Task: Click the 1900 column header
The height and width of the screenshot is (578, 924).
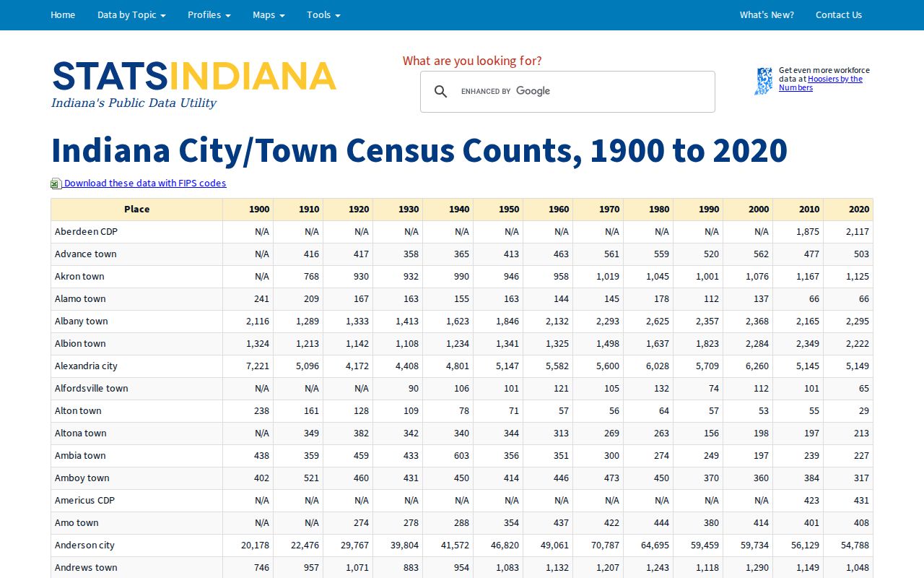Action: pos(248,210)
